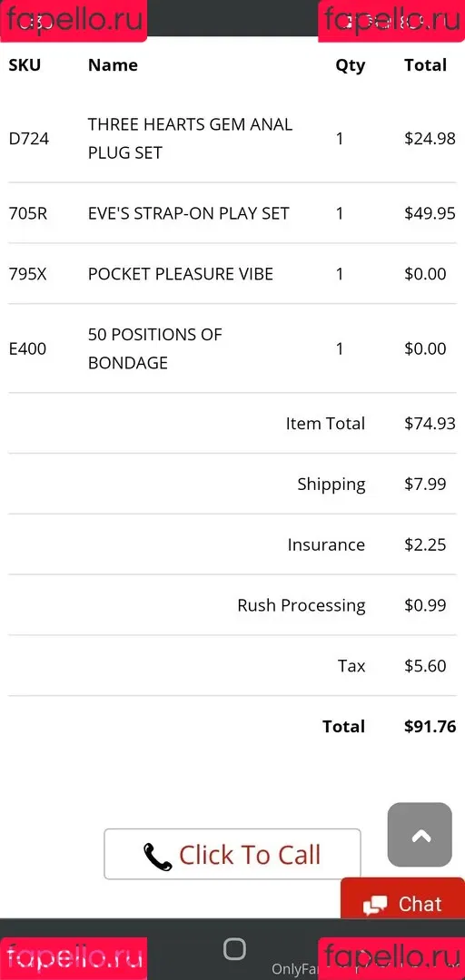Click the D724 SKU code
This screenshot has height=980, width=465.
coord(29,138)
